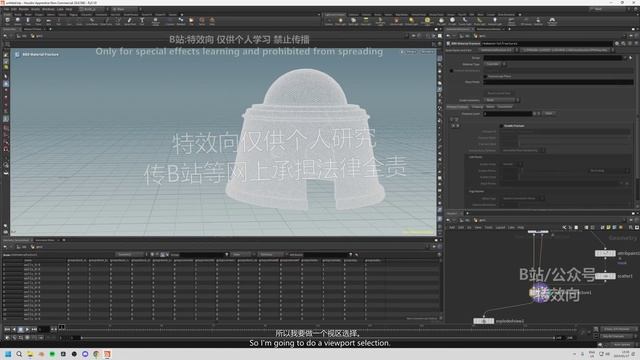Switch to the Modify shelf tab

[18, 14]
